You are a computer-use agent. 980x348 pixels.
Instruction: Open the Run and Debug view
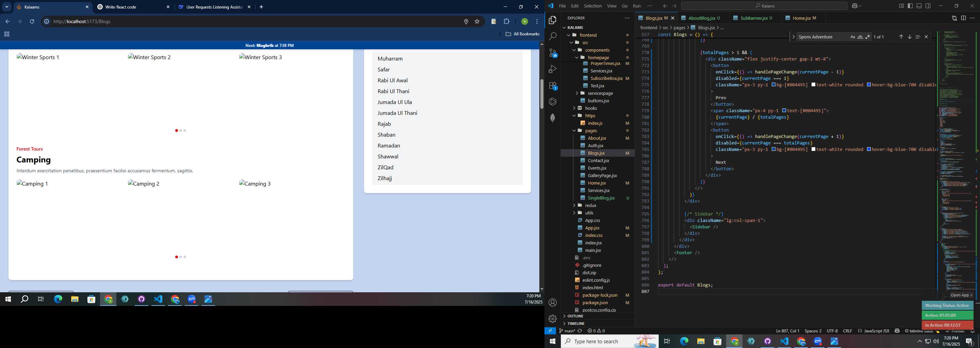[553, 69]
